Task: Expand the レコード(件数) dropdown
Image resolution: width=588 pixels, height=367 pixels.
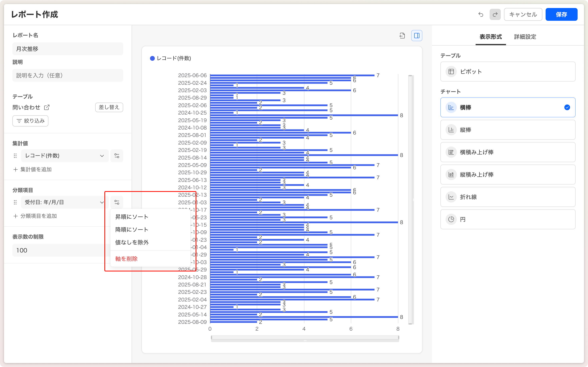Action: click(x=65, y=156)
